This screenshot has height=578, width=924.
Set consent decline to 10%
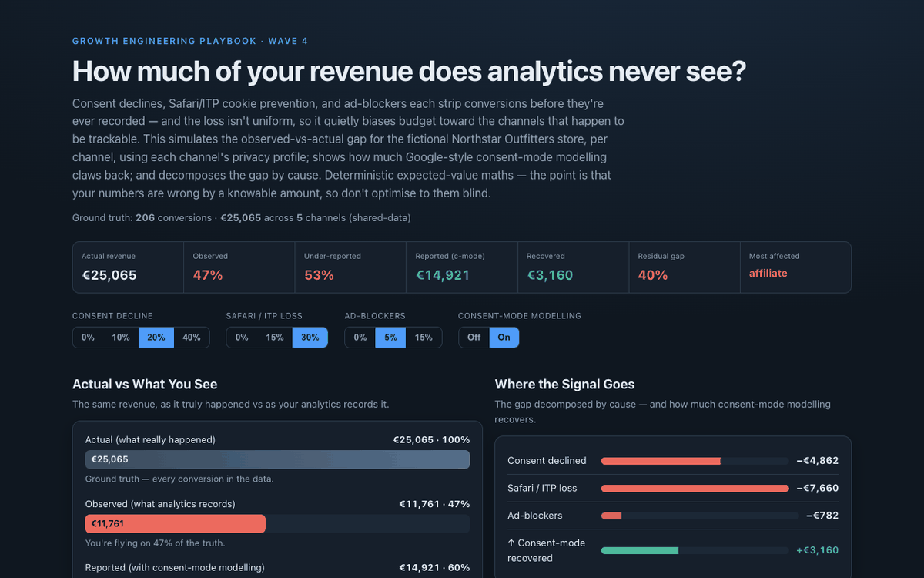point(121,338)
